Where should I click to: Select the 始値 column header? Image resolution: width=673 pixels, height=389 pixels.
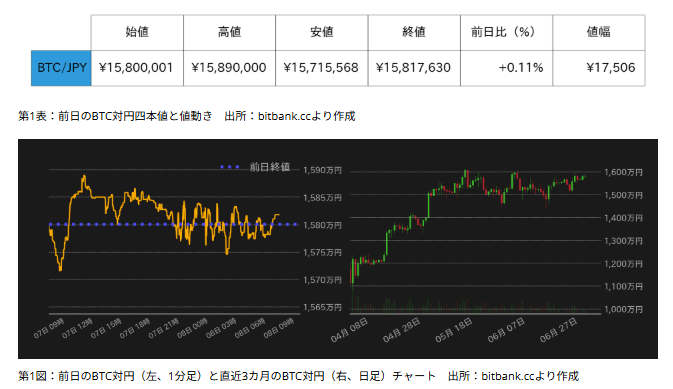coord(137,32)
